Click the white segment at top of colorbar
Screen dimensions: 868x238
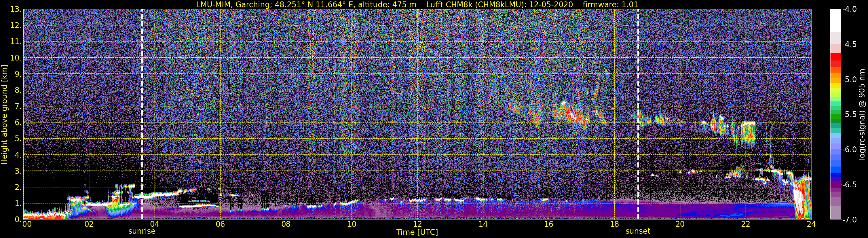(x=835, y=20)
